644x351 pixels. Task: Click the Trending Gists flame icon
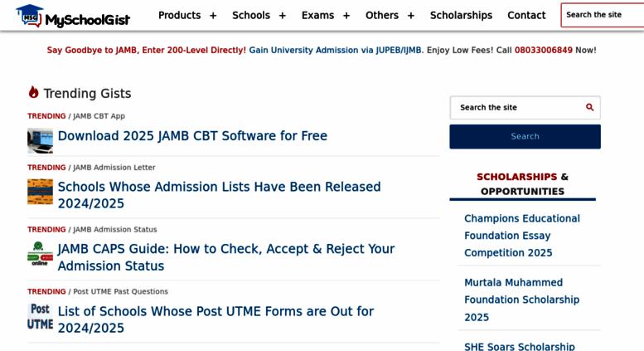pos(33,92)
